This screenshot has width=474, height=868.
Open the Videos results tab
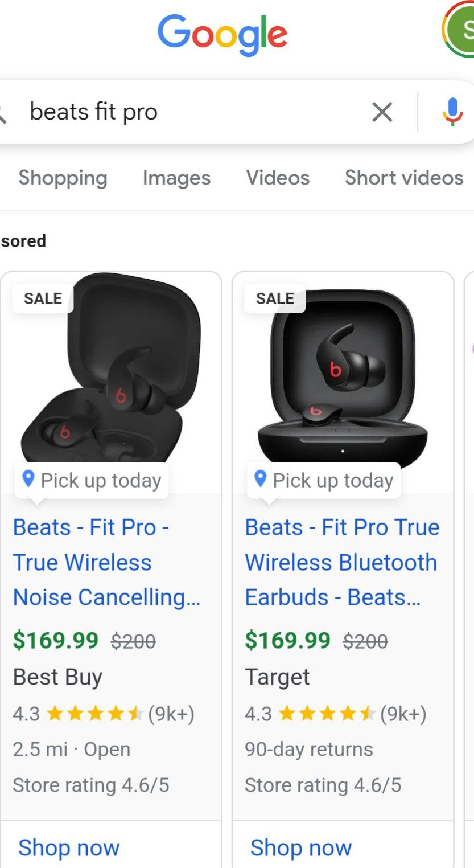[278, 178]
